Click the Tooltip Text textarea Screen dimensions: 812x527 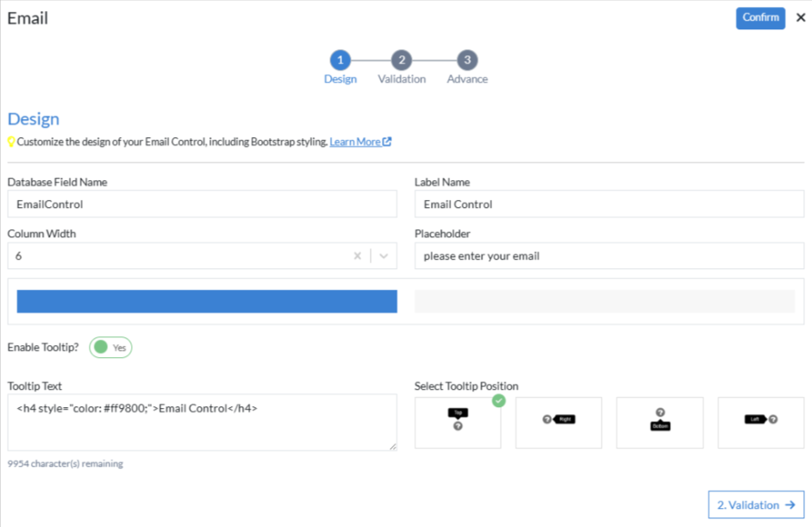[x=202, y=423]
